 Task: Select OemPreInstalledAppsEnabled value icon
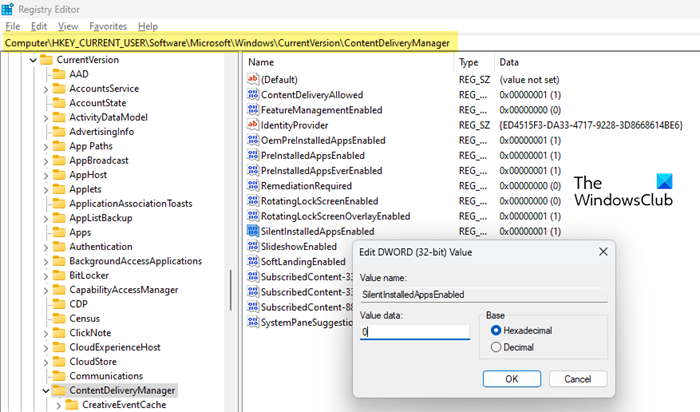[253, 140]
